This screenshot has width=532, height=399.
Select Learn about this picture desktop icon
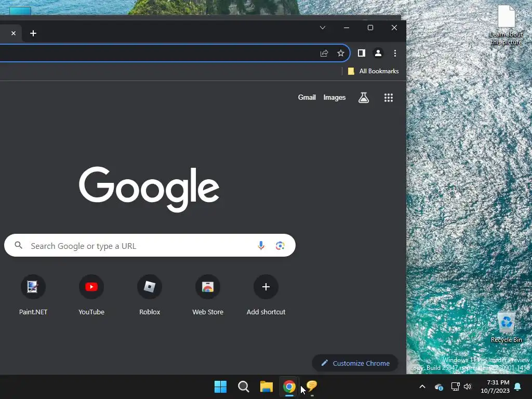click(506, 25)
